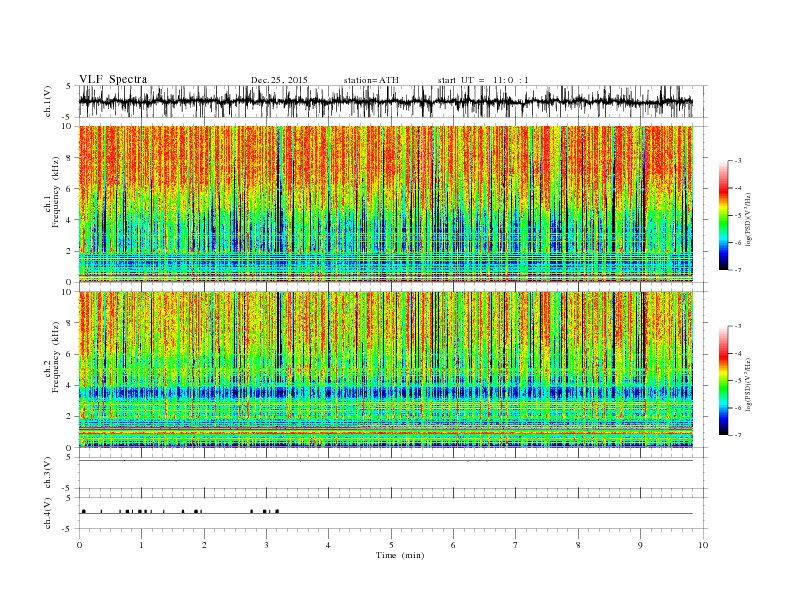Click the "-7" tick on ch.1 color bar
792x612 pixels.
[738, 270]
